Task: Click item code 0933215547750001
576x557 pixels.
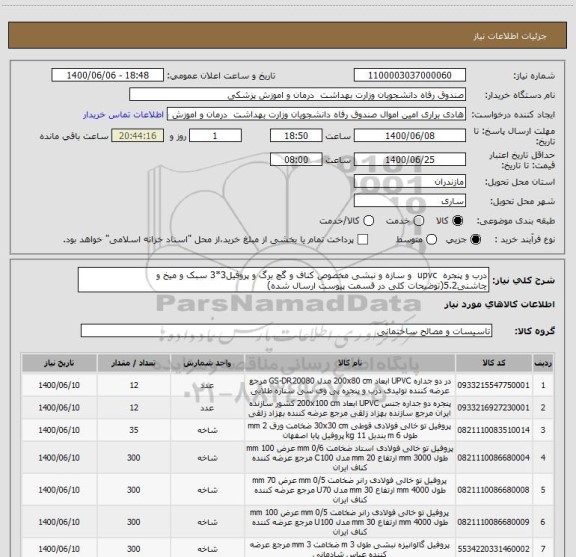Action: (493, 385)
